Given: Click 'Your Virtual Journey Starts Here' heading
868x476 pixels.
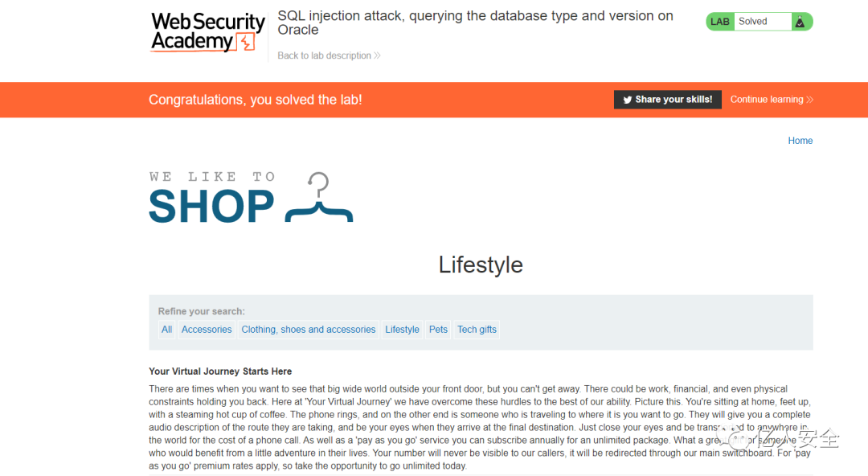Looking at the screenshot, I should pos(219,371).
